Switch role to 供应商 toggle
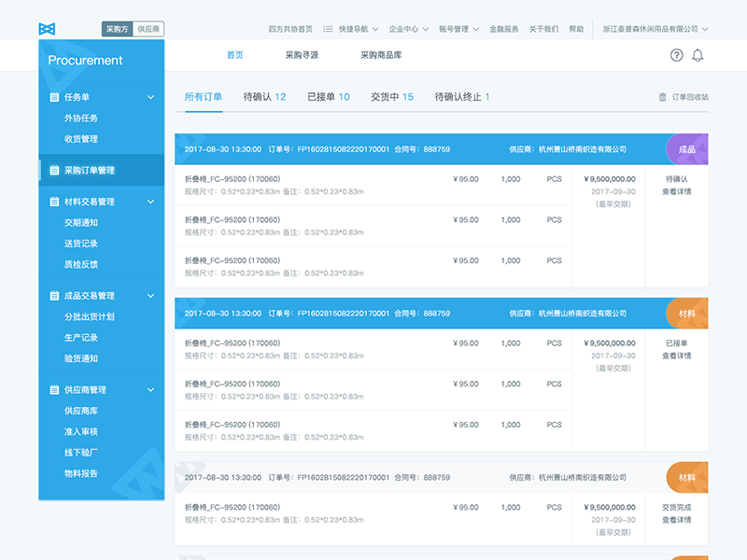This screenshot has height=560, width=747. [x=148, y=29]
